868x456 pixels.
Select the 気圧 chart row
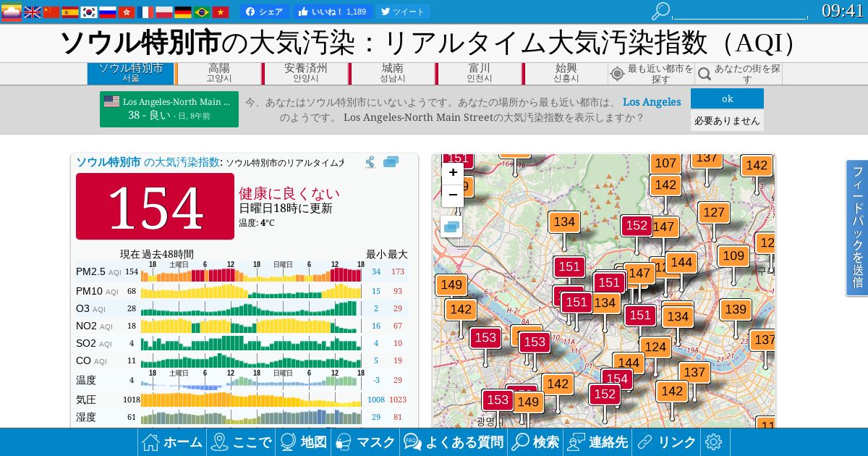click(242, 400)
